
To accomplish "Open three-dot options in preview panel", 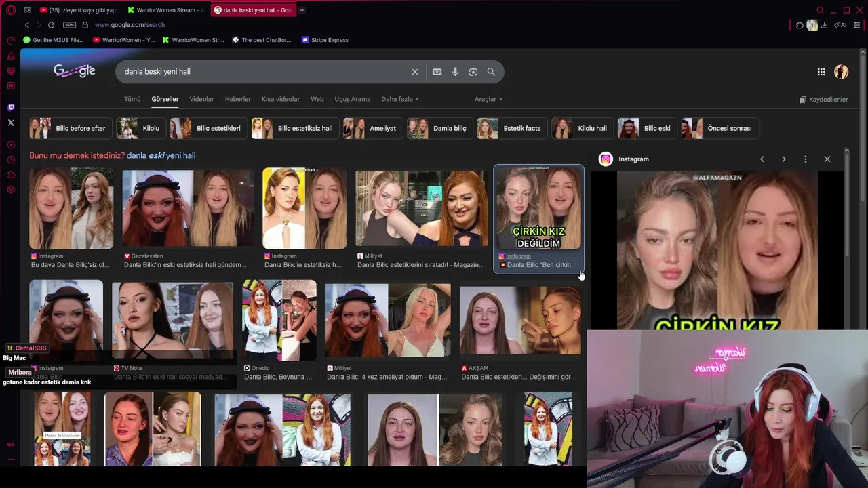I will coord(806,159).
